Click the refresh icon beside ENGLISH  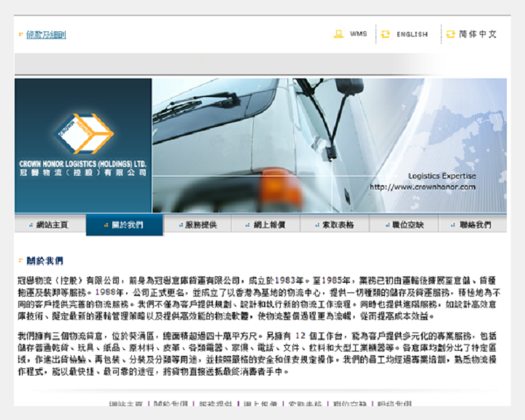[386, 34]
